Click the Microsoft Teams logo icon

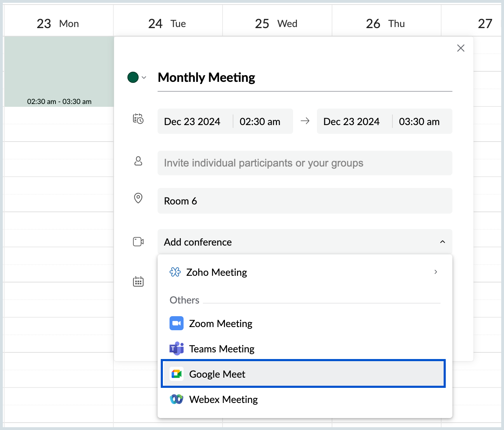click(x=177, y=348)
